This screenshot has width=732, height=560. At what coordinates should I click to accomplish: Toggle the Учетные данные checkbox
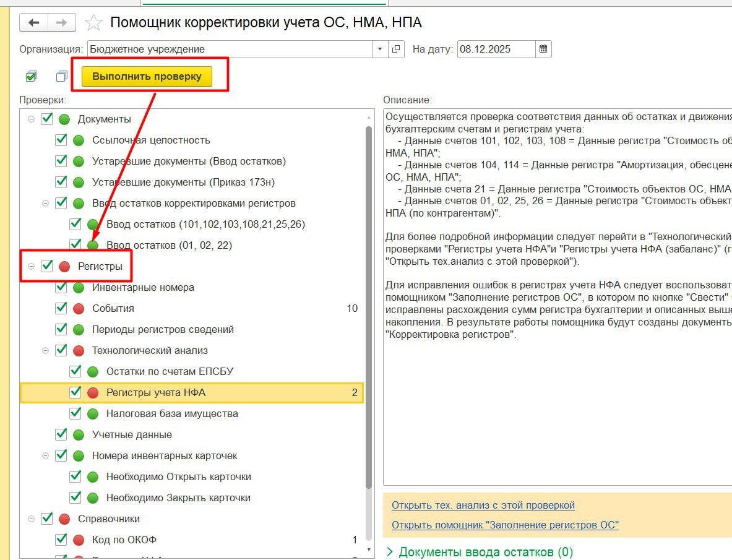click(x=61, y=434)
